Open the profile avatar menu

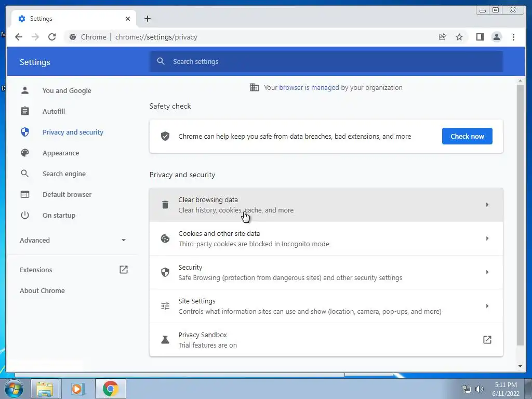(x=496, y=37)
